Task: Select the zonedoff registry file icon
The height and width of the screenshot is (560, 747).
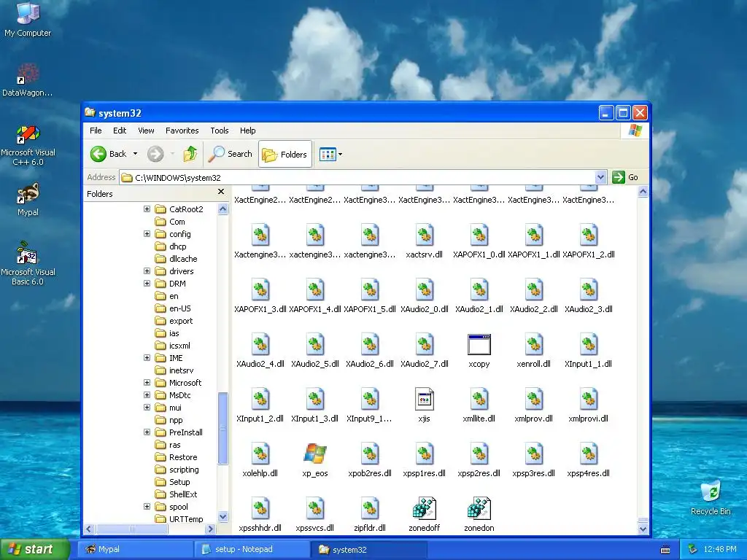Action: tap(424, 508)
